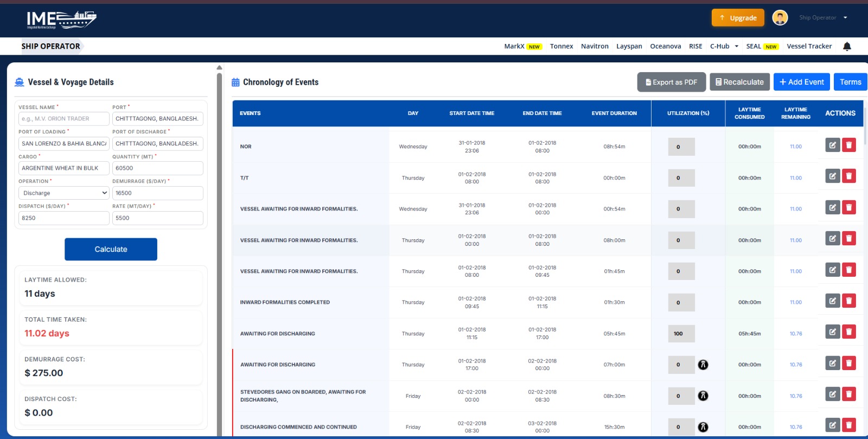Viewport: 868px width, 439px height.
Task: Click the Dispatch field showing 8250
Action: pos(64,218)
